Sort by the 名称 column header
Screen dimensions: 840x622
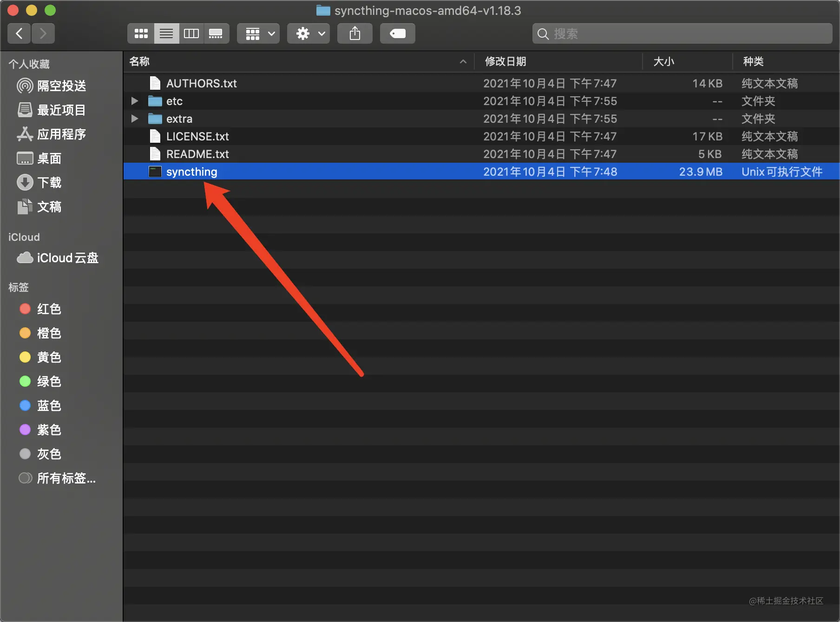pos(298,61)
